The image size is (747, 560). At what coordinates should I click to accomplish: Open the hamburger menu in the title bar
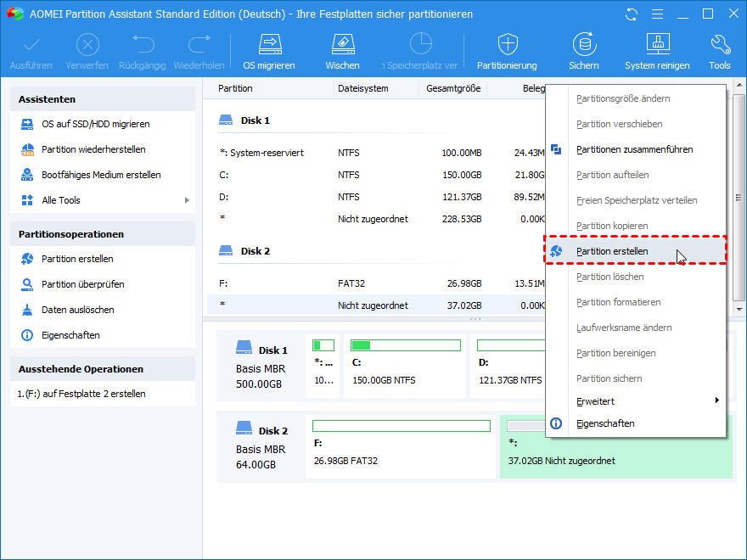click(657, 14)
